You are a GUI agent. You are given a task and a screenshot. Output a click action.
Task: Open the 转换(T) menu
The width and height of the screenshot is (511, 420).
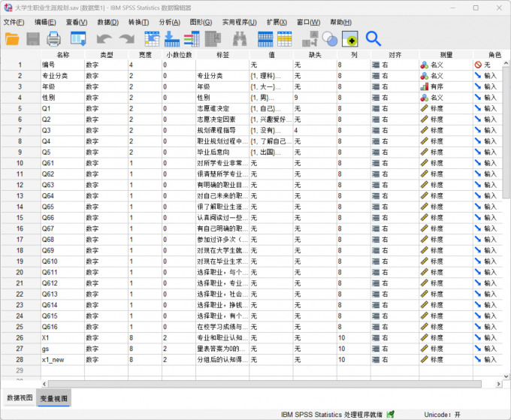click(139, 22)
